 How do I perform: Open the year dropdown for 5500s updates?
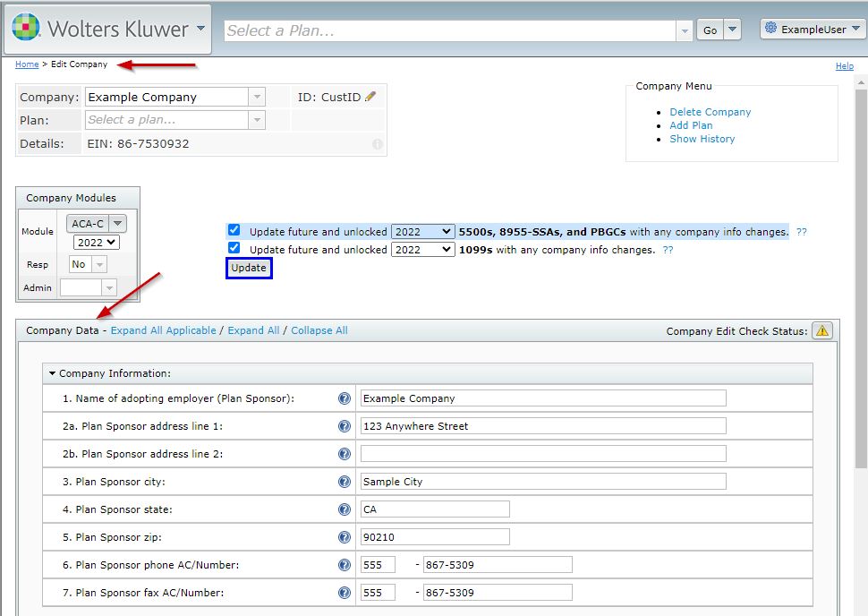point(423,232)
